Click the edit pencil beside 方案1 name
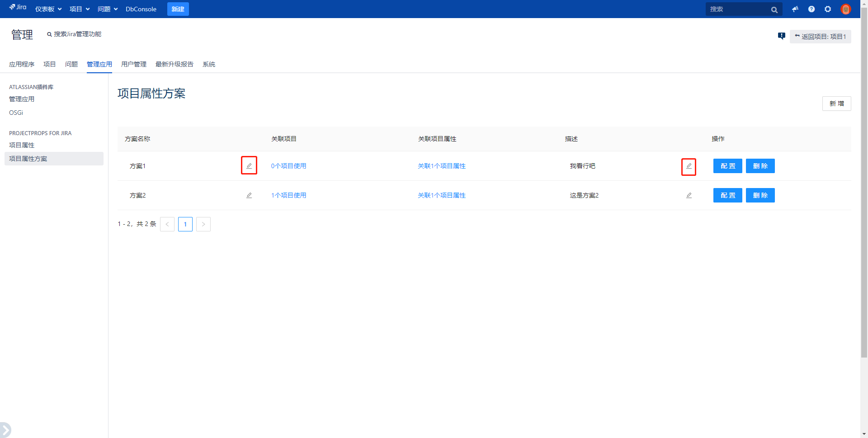868x438 pixels. pyautogui.click(x=249, y=166)
